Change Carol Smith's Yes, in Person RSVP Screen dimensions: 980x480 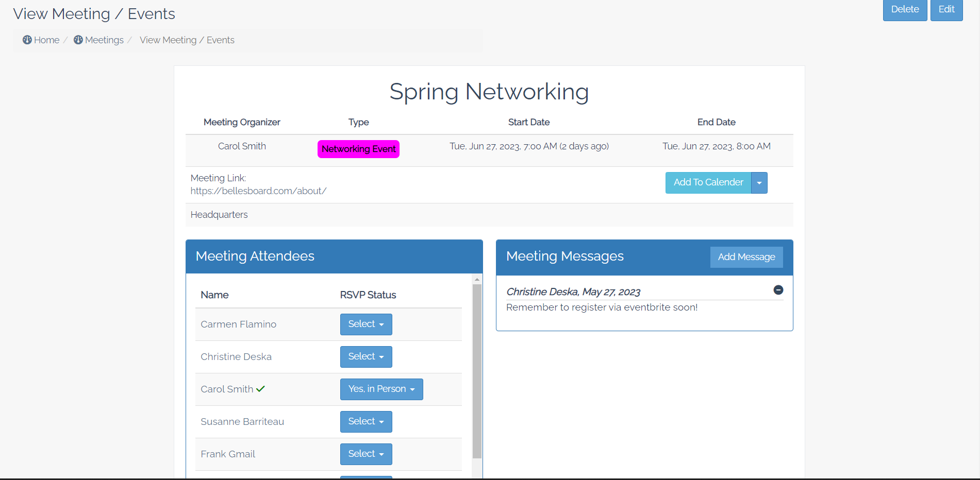pos(381,389)
